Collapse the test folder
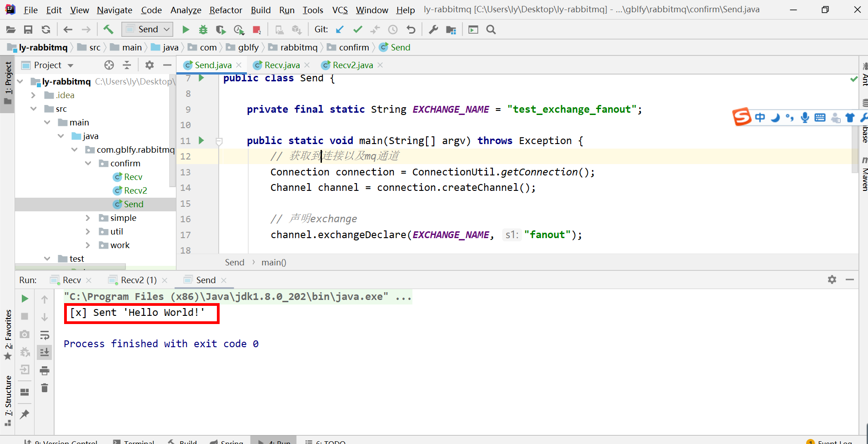Image resolution: width=868 pixels, height=444 pixels. pos(47,259)
